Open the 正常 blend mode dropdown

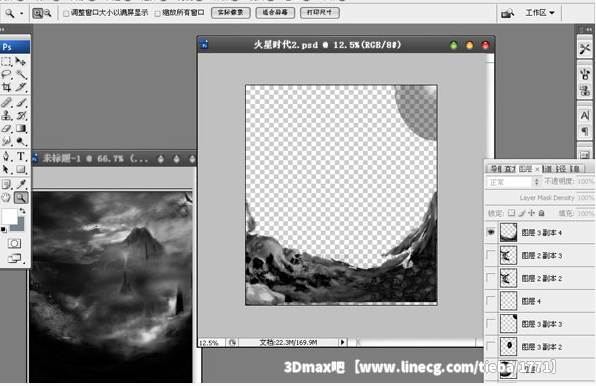click(x=514, y=182)
